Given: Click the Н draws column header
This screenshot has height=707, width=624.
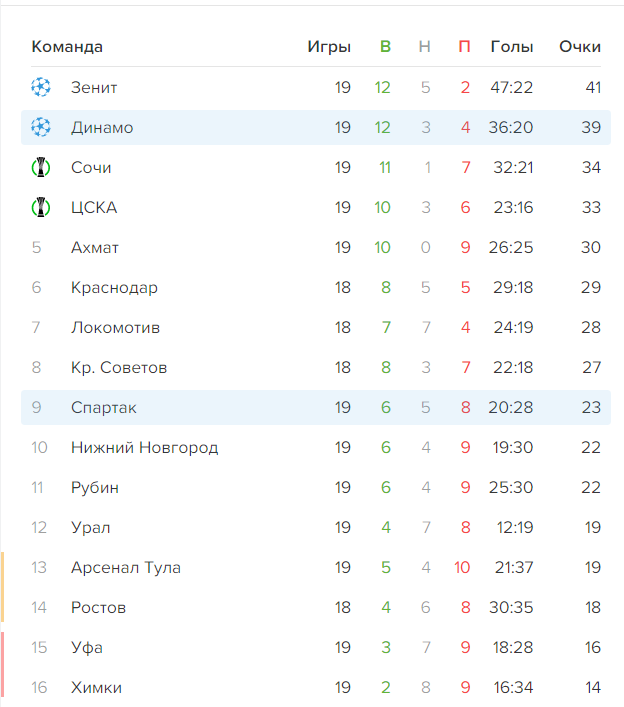Looking at the screenshot, I should [425, 47].
